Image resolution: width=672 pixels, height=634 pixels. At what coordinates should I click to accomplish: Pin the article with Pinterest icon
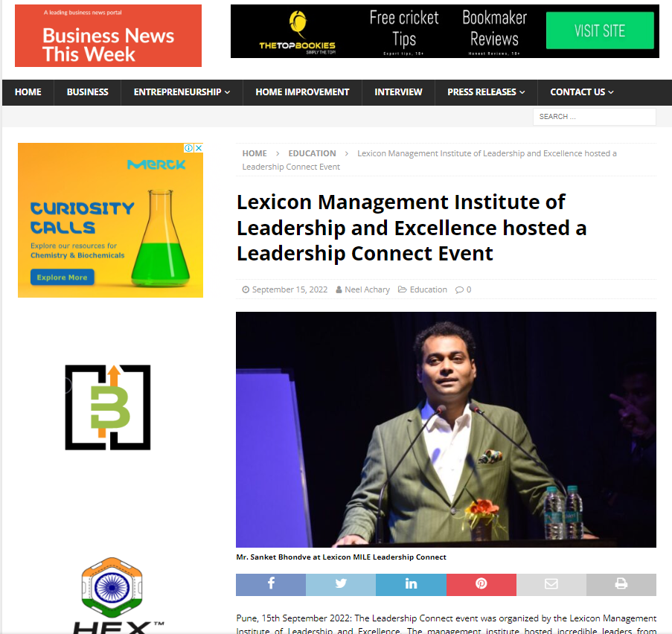tap(481, 584)
